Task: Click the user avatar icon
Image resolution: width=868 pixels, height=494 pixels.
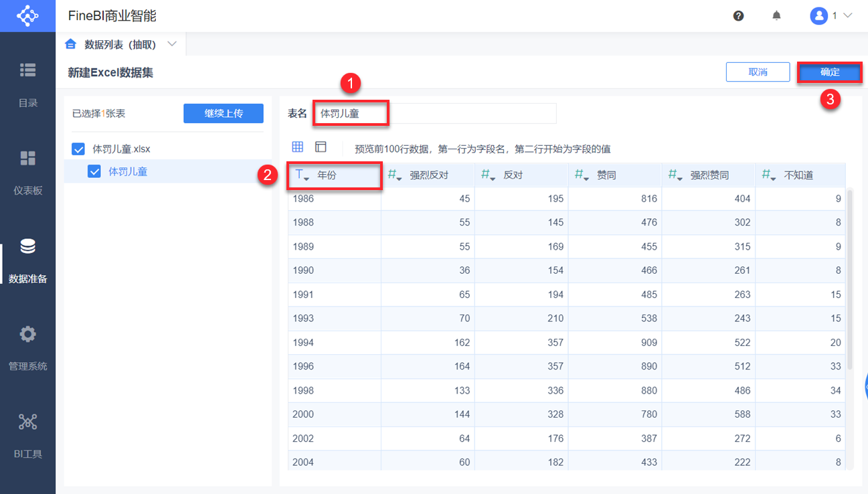Action: pyautogui.click(x=818, y=16)
